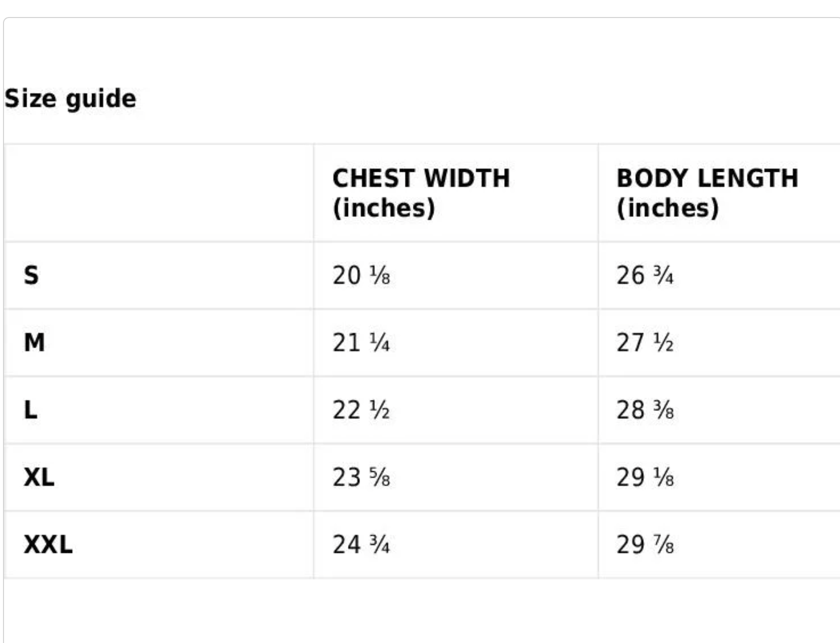Click the XL chest width value 23 ⅝
The height and width of the screenshot is (643, 840).
pos(361,477)
